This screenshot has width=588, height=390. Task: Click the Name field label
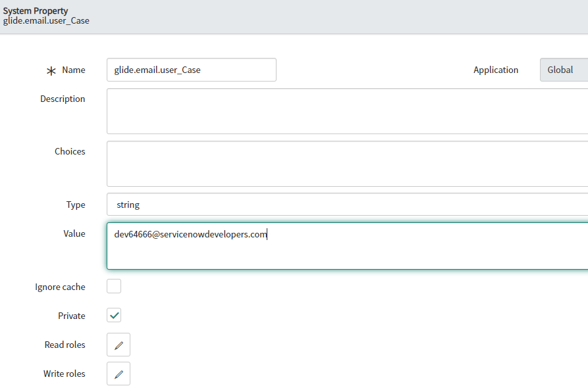point(74,70)
